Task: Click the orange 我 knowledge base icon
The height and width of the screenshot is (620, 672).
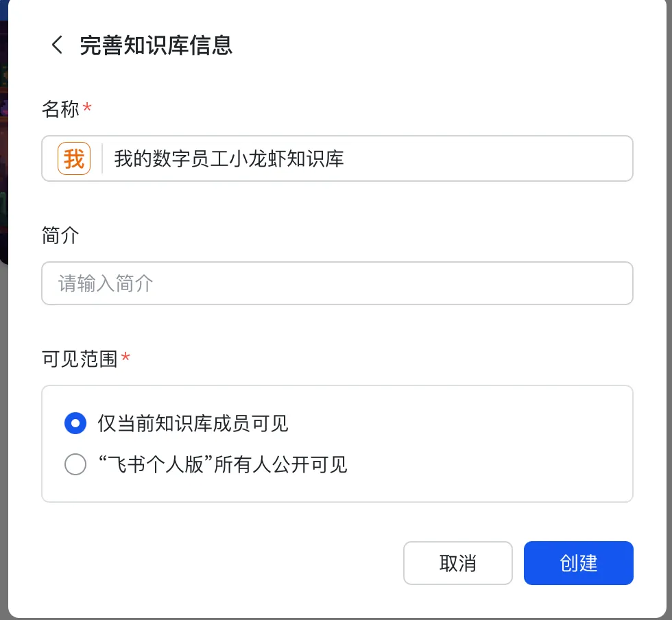Action: click(x=74, y=158)
